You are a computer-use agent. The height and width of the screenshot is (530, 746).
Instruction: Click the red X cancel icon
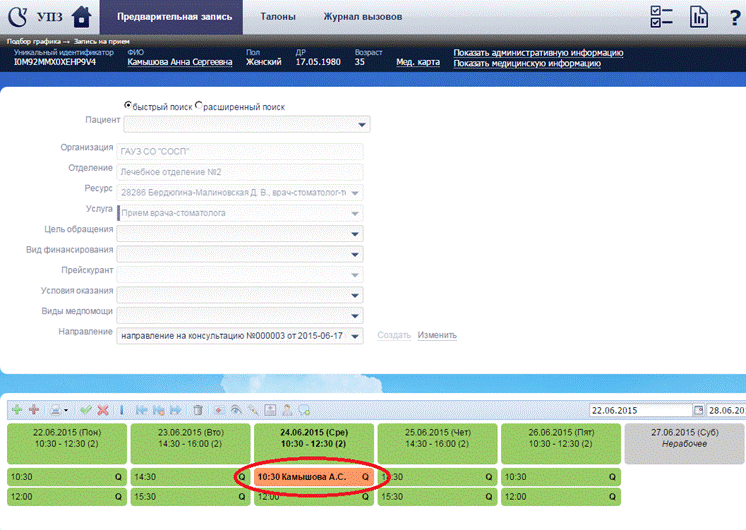tap(103, 410)
